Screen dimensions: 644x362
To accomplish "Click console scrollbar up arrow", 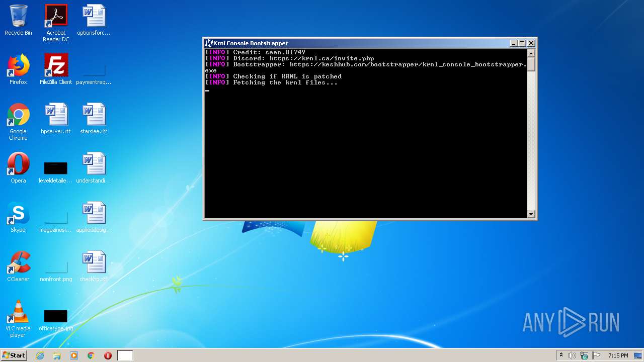I will point(531,53).
